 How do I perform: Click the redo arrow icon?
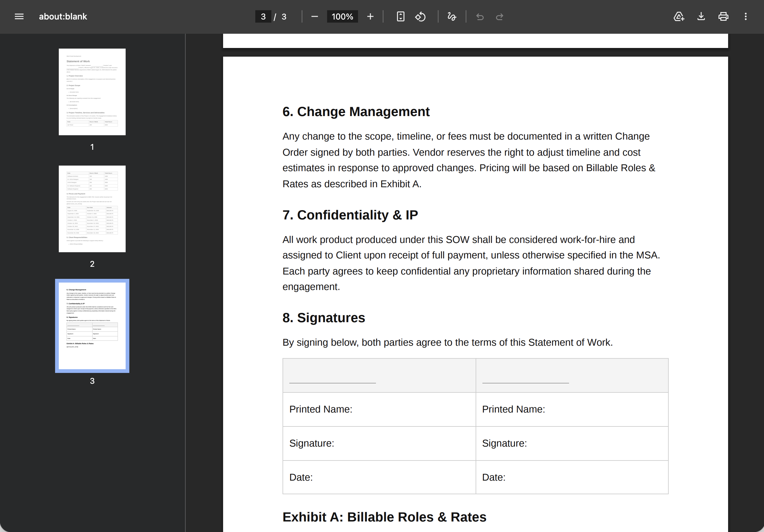pos(499,16)
